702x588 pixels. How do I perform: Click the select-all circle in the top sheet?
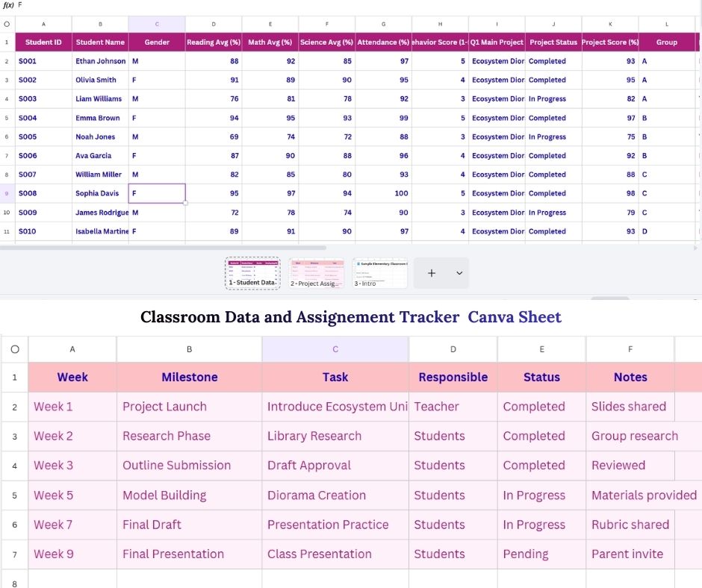tap(7, 24)
